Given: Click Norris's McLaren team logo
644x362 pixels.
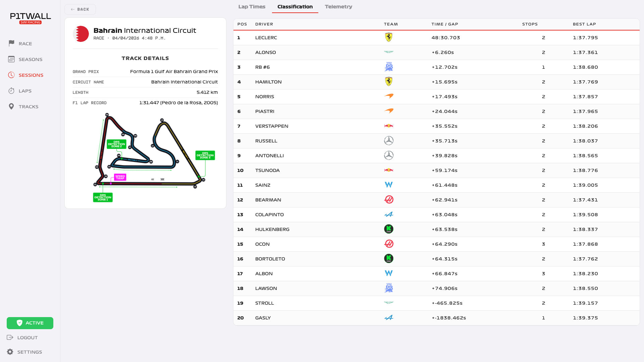Looking at the screenshot, I should tap(389, 97).
